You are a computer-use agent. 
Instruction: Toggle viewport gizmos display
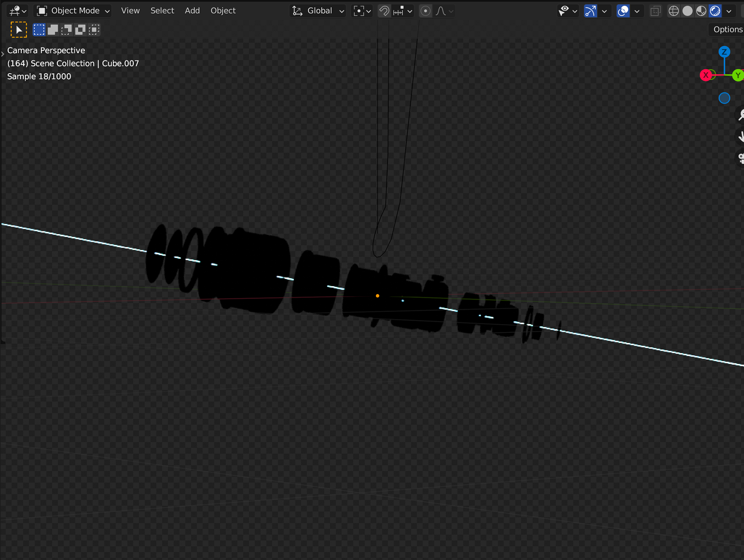click(x=591, y=11)
